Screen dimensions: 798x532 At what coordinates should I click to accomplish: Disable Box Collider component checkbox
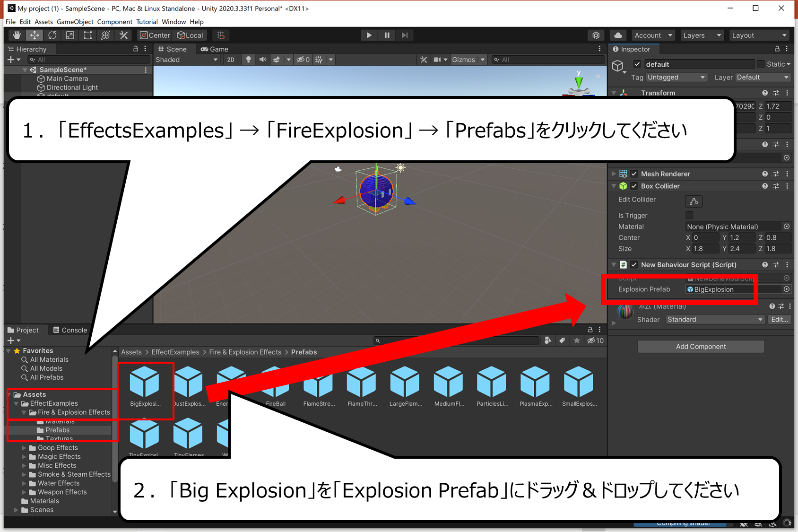[634, 186]
